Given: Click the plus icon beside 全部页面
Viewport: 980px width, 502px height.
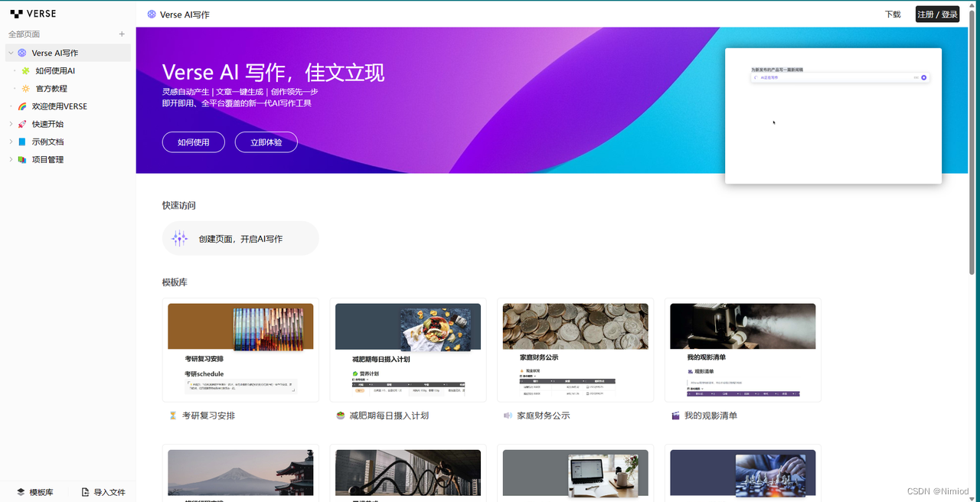Looking at the screenshot, I should tap(122, 34).
